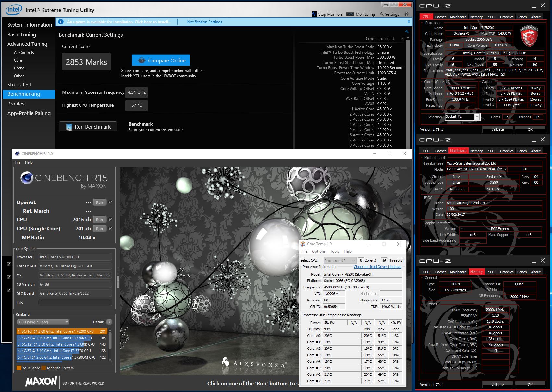552x392 pixels.
Task: Open Cinebench Help menu
Action: click(x=29, y=162)
